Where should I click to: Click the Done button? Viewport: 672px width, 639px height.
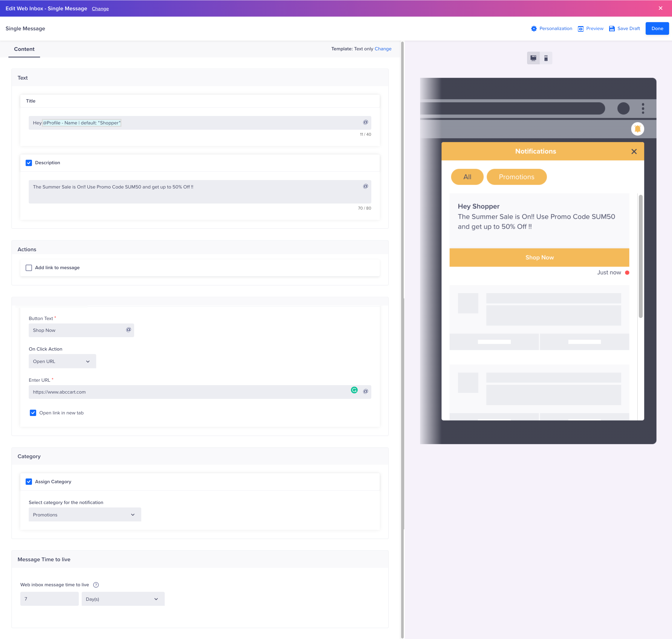coord(657,29)
